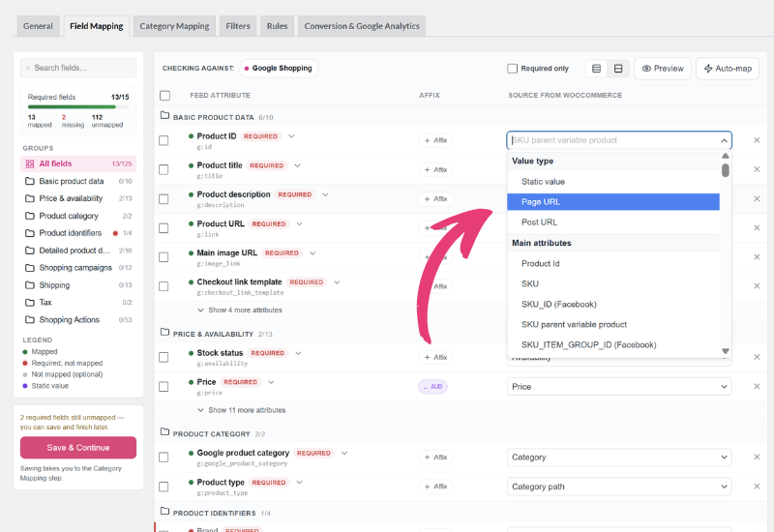Open Shipping group folder
774x532 pixels.
(78, 285)
